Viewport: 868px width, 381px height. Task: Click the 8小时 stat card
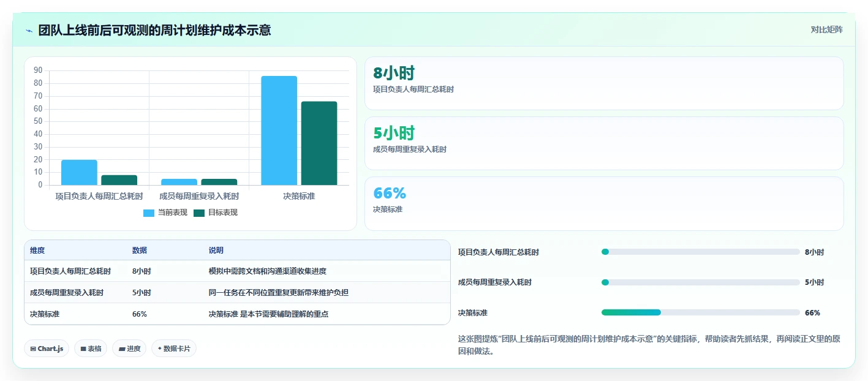pyautogui.click(x=604, y=83)
